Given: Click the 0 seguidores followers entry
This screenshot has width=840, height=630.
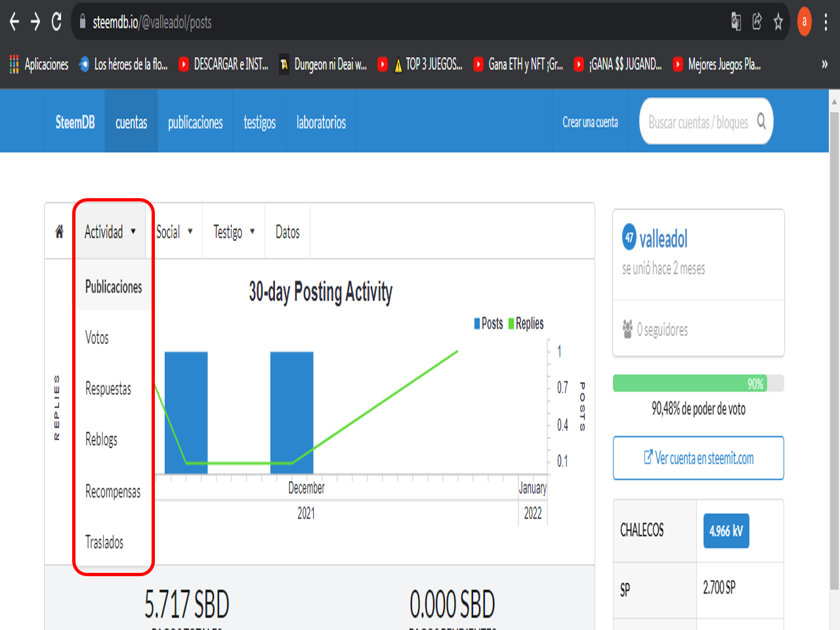Looking at the screenshot, I should point(656,329).
